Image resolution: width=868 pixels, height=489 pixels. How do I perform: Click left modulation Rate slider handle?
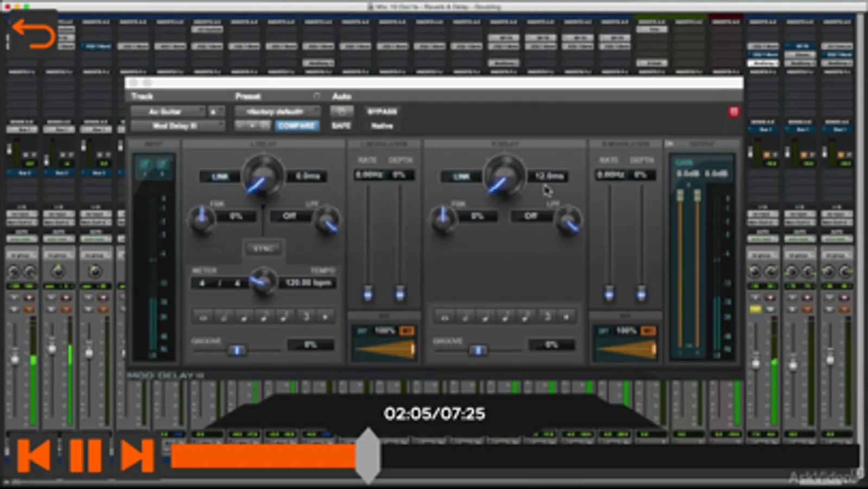click(368, 293)
